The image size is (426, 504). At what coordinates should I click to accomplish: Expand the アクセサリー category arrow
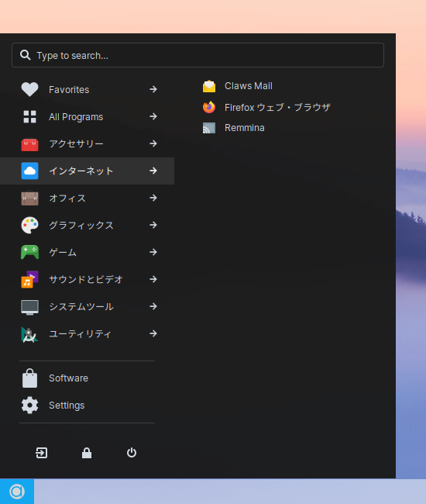[x=153, y=143]
